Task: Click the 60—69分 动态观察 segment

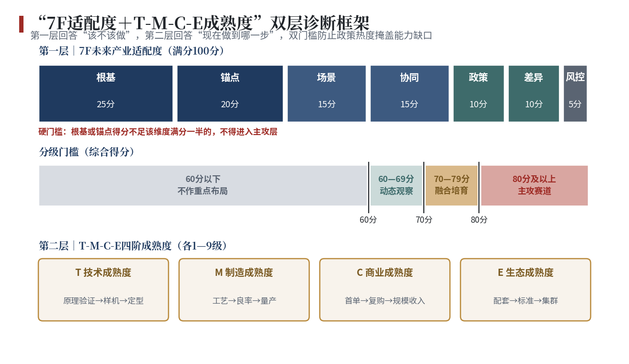Action: pyautogui.click(x=396, y=185)
